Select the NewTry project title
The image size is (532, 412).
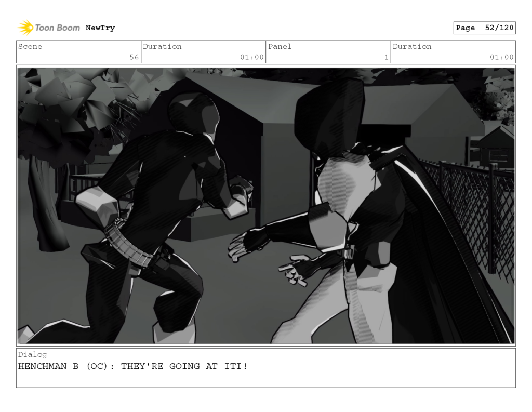pyautogui.click(x=101, y=28)
